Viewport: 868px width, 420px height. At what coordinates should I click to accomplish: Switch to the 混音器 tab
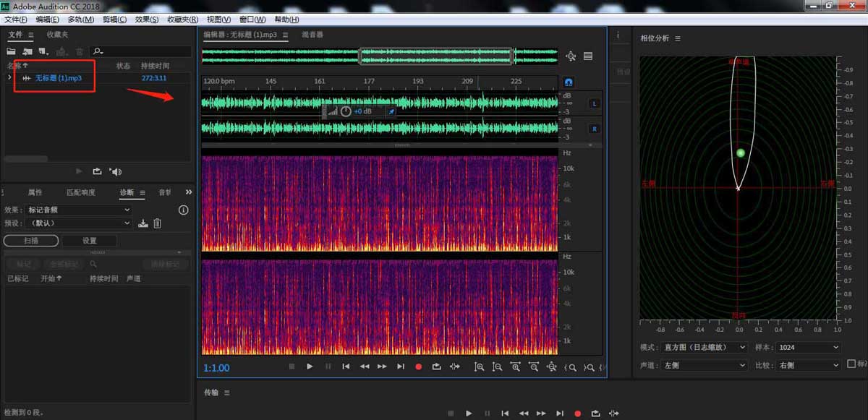point(312,35)
